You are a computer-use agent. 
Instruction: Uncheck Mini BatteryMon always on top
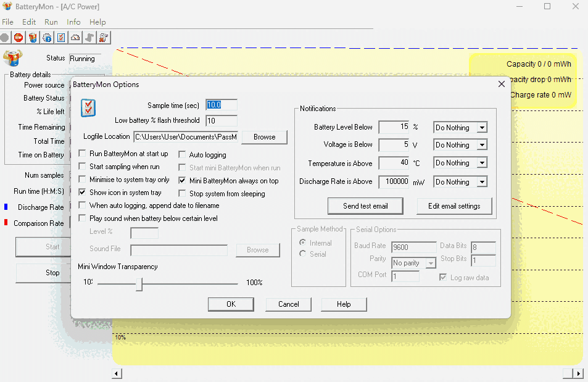click(x=182, y=180)
